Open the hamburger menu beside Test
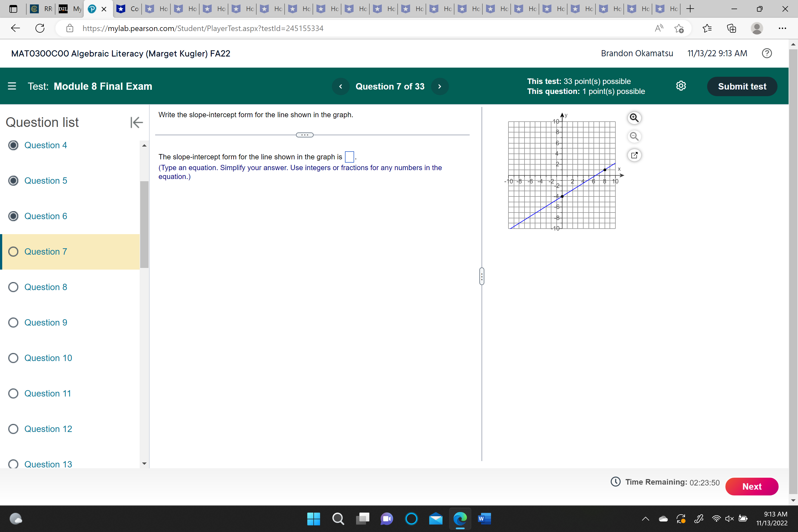The image size is (798, 532). point(12,86)
